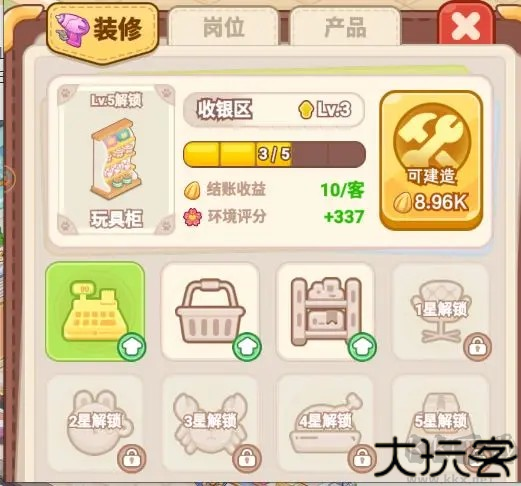
Task: Tap the upgrade arrow on shopping basket
Action: [x=247, y=347]
